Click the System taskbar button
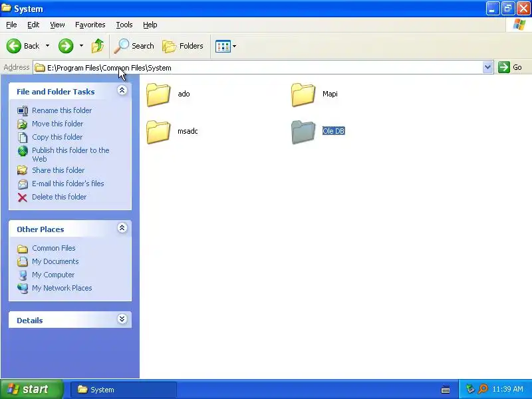 click(x=124, y=390)
